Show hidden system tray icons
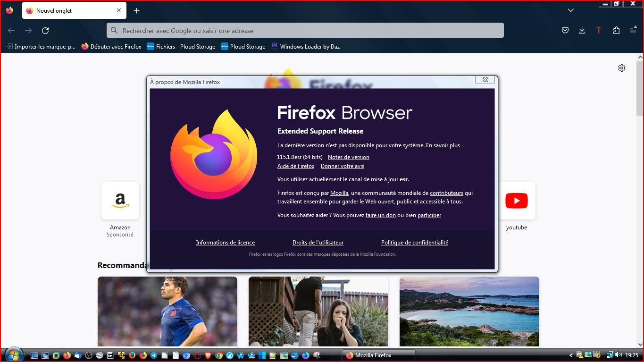The width and height of the screenshot is (644, 362). [x=571, y=355]
